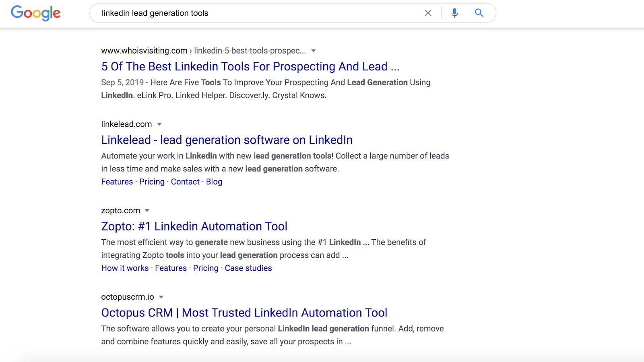This screenshot has width=644, height=362.
Task: Click the Features sitelink under Linkelead
Action: tap(117, 181)
